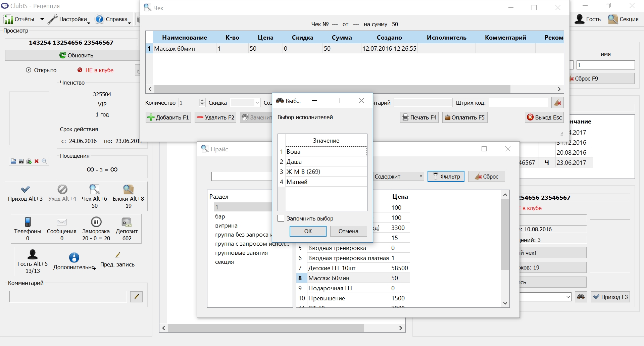Click the binoculars icon next to Приход F3
Image resolution: width=644 pixels, height=346 pixels.
581,297
